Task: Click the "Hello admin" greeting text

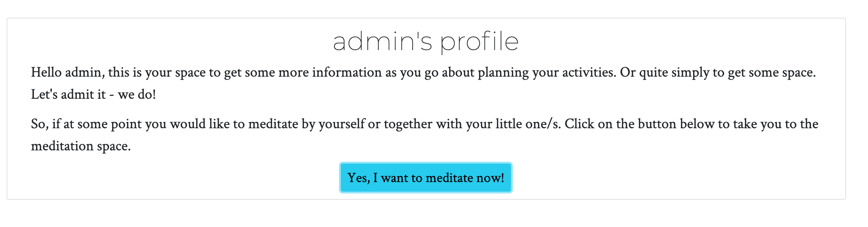Action: [x=68, y=73]
